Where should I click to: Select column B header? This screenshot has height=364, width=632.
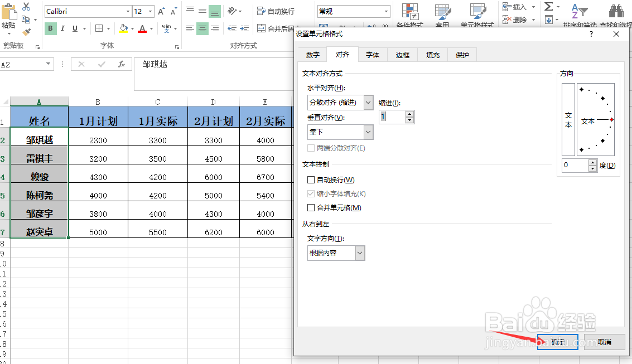pyautogui.click(x=98, y=102)
